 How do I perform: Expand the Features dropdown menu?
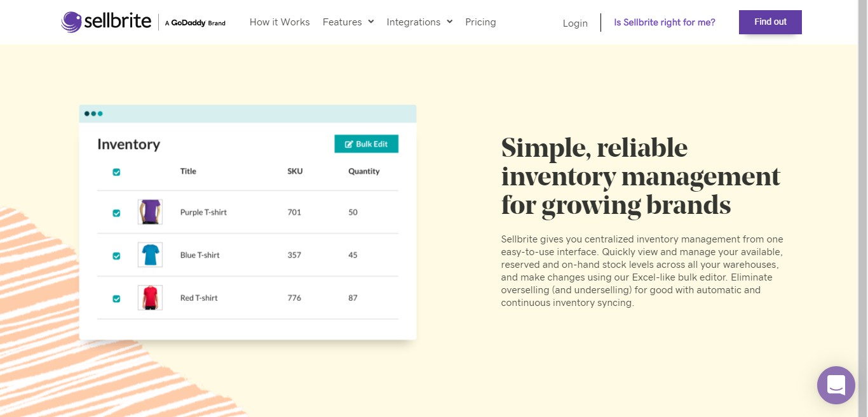348,22
